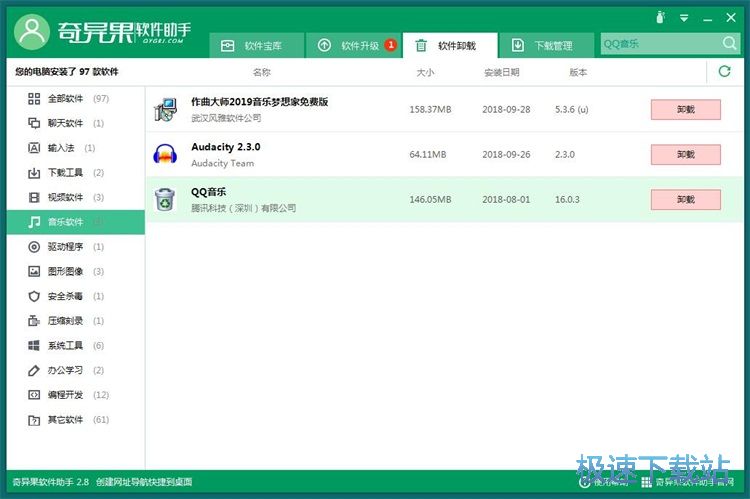Image resolution: width=750 pixels, height=499 pixels.
Task: Sort by the 名称 column header
Action: point(262,72)
